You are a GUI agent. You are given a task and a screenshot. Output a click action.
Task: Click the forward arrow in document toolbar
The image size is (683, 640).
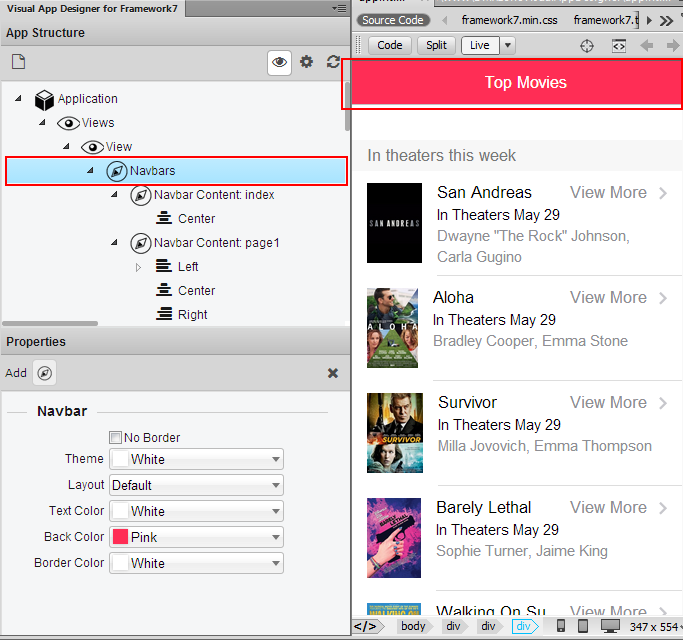[673, 45]
